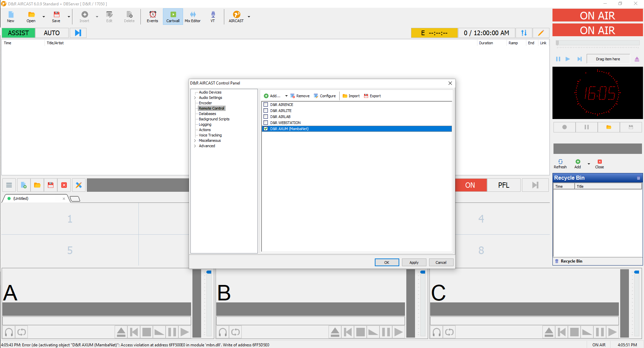Switch to the (Untitled) cartwall tab
Image resolution: width=644 pixels, height=348 pixels.
click(x=21, y=198)
